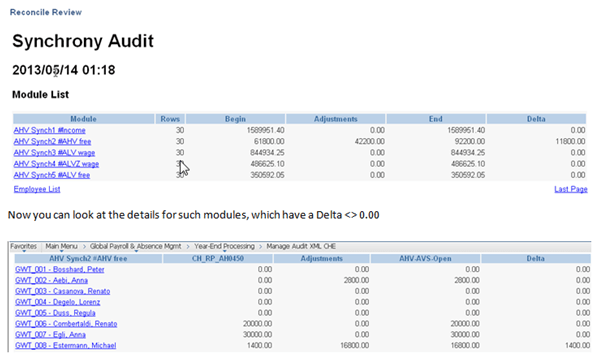Select Manage Audit XML CHE breadcrumb

301,246
